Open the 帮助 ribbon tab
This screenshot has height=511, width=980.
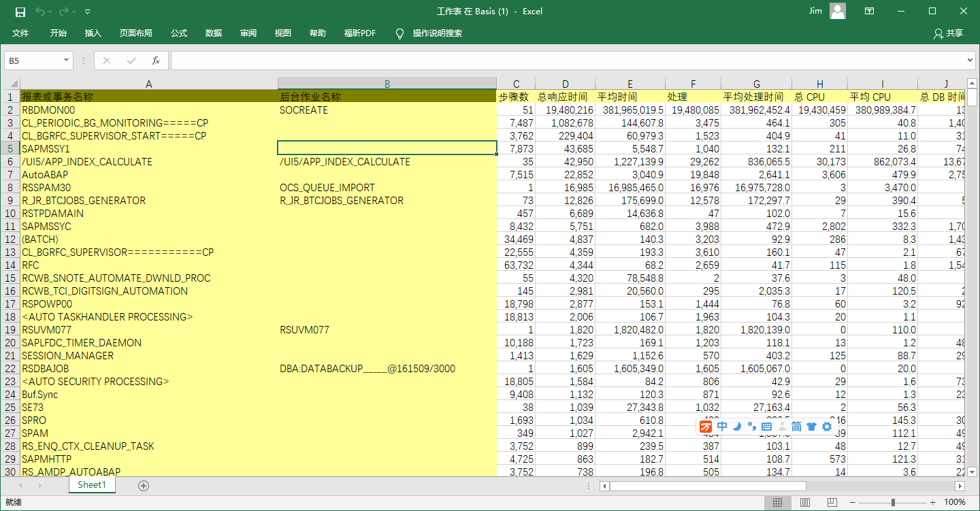318,33
